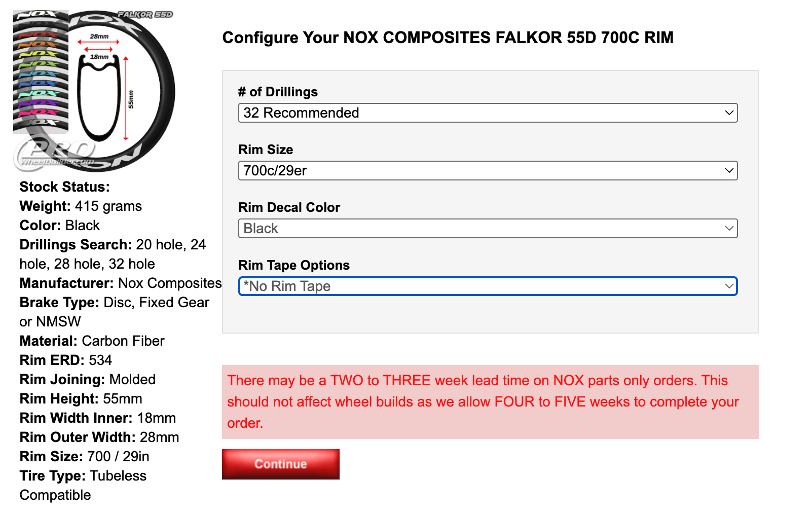This screenshot has width=812, height=515.
Task: Click the Manufacturer Nox Composites text
Action: click(x=121, y=283)
